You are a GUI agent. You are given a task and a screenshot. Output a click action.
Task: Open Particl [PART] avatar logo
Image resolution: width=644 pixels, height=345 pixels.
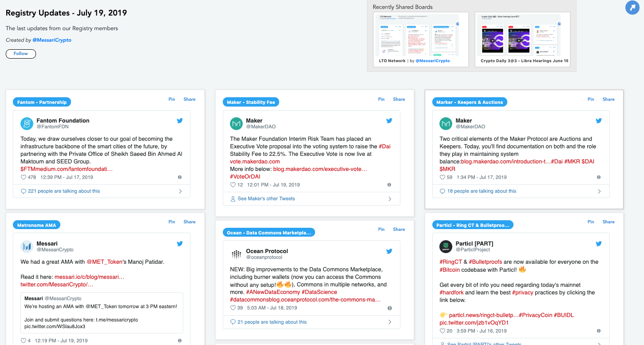tap(446, 246)
